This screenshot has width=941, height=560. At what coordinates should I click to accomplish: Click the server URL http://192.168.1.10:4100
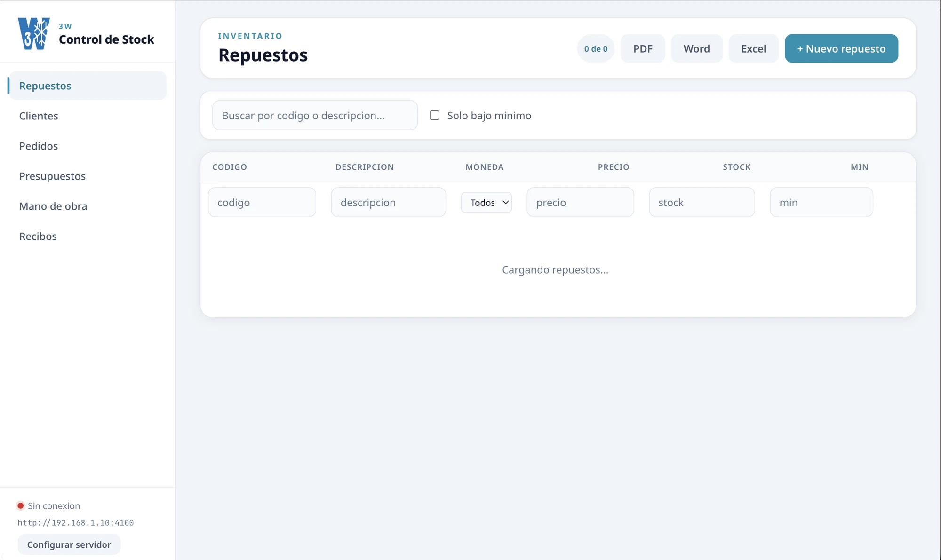[x=76, y=523]
